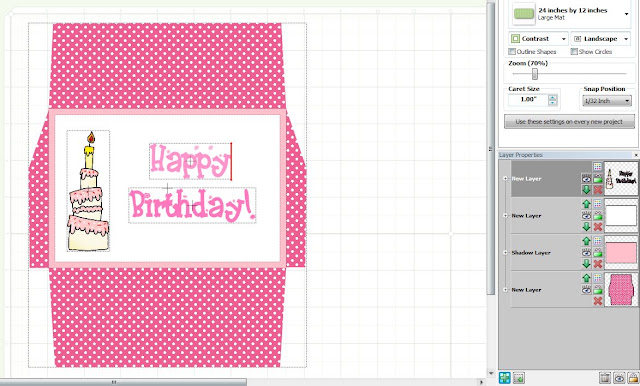The image size is (640, 386).
Task: Click eye icon at layer panel bottom
Action: [x=619, y=378]
